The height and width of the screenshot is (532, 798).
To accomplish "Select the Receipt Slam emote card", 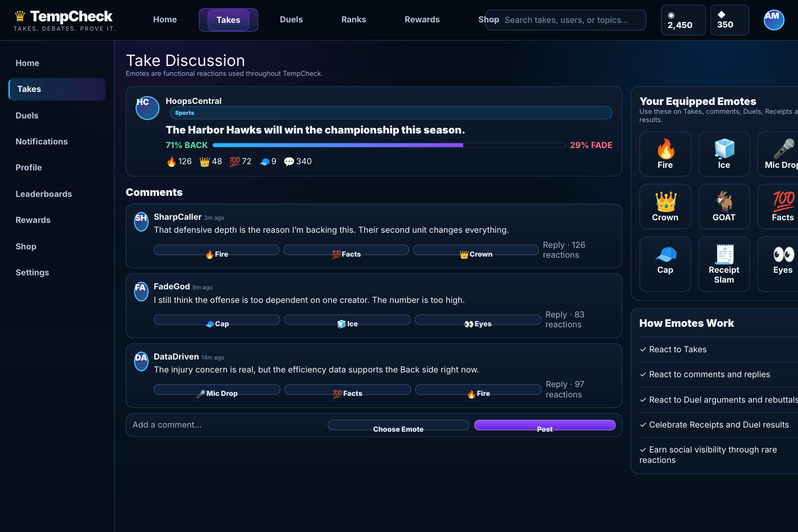I will click(724, 264).
